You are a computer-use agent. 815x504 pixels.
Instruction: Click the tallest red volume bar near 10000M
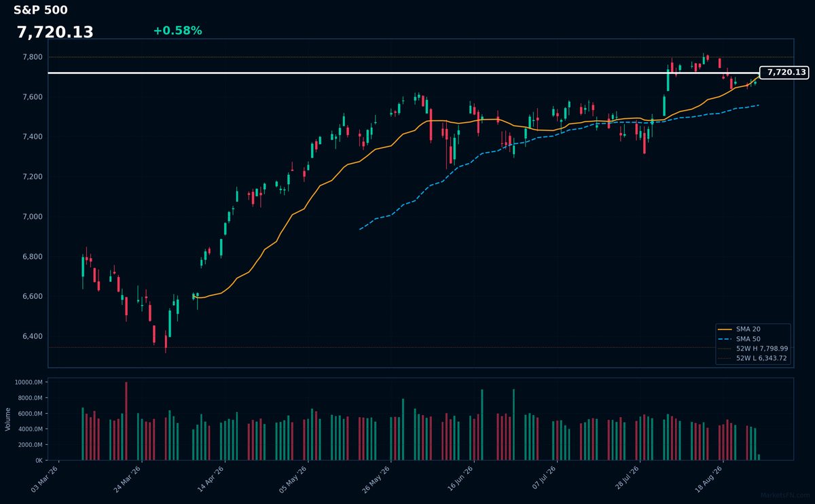126,421
